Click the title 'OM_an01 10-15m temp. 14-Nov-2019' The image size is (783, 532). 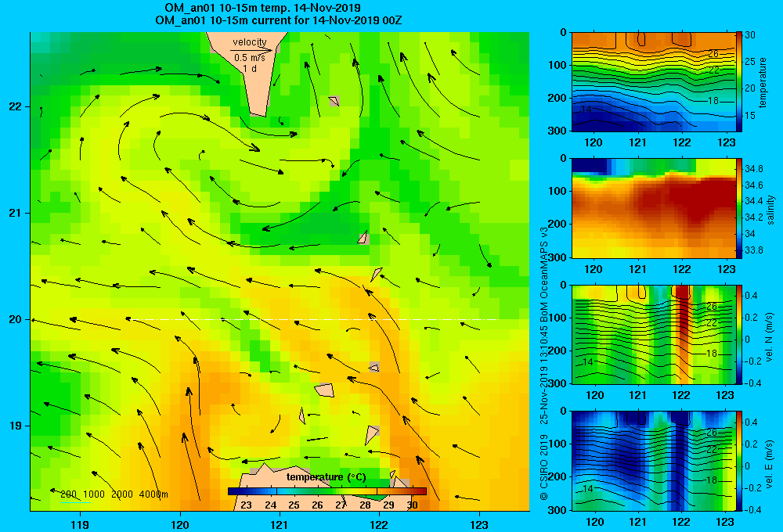tap(262, 8)
